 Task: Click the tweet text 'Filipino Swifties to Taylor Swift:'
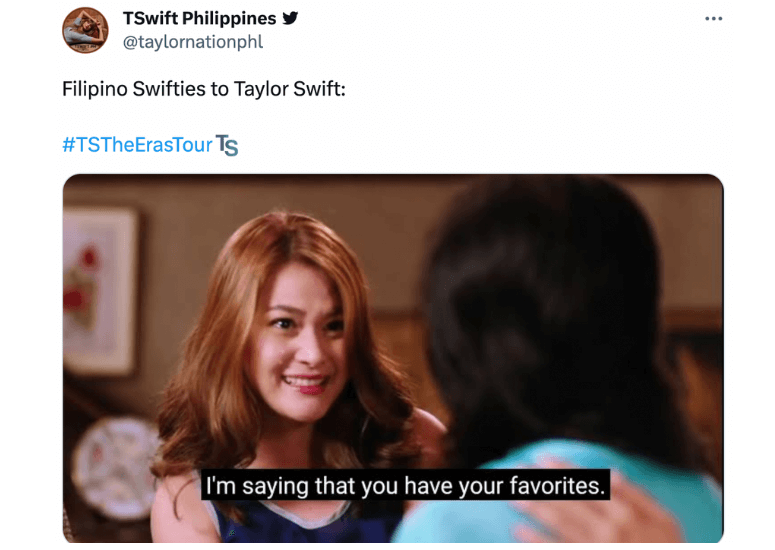coord(204,89)
